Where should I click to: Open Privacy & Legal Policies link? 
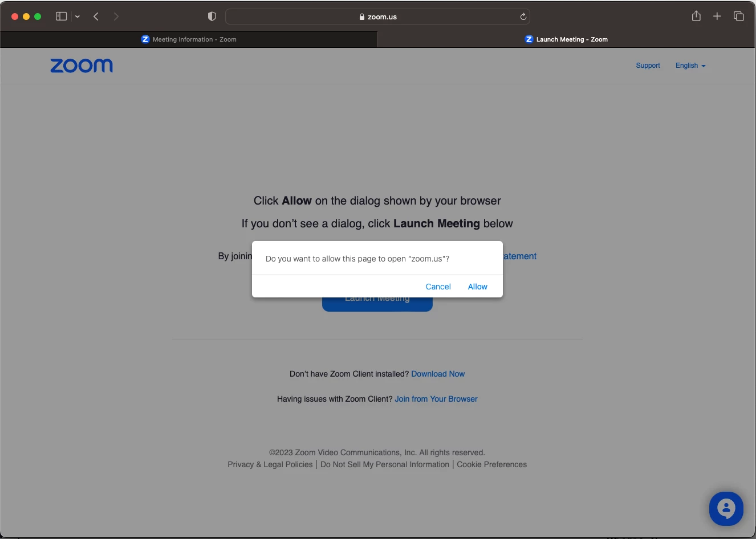tap(270, 464)
